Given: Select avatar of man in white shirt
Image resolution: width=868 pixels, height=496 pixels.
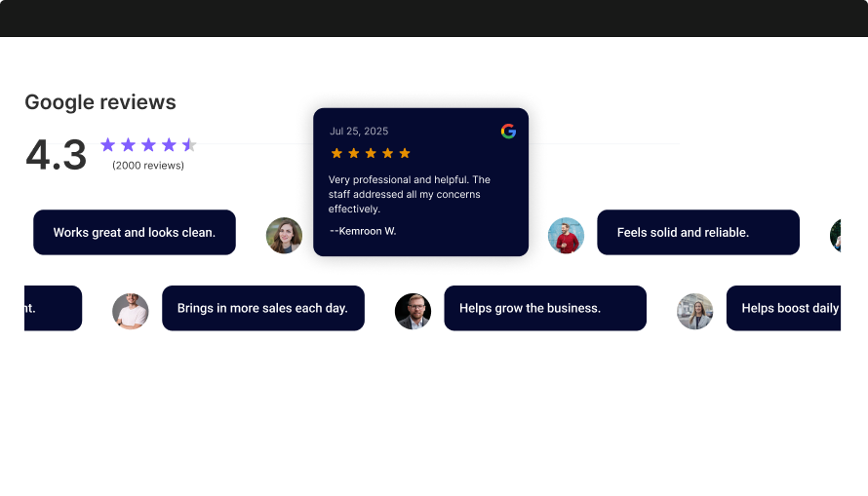Looking at the screenshot, I should pyautogui.click(x=130, y=311).
